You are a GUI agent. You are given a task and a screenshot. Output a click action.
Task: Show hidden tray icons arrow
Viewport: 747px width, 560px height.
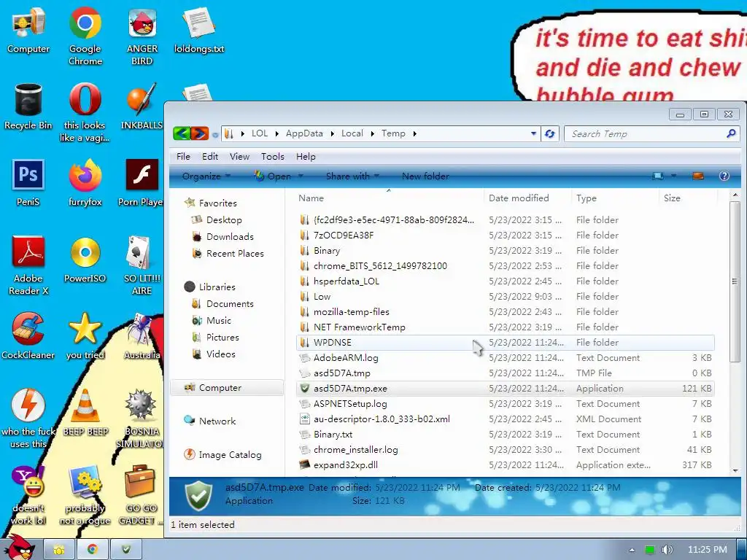(632, 550)
